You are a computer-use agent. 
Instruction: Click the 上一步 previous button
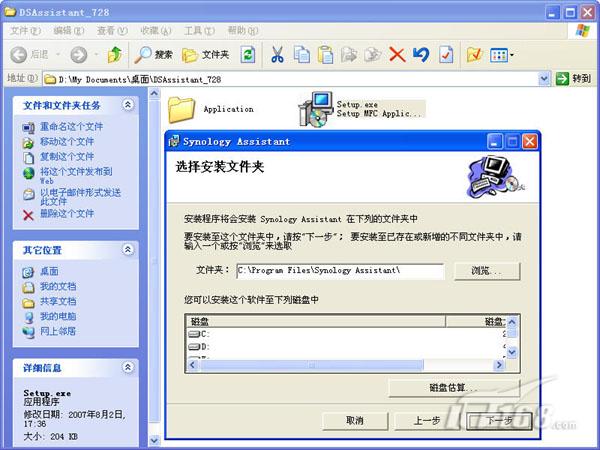[x=427, y=421]
